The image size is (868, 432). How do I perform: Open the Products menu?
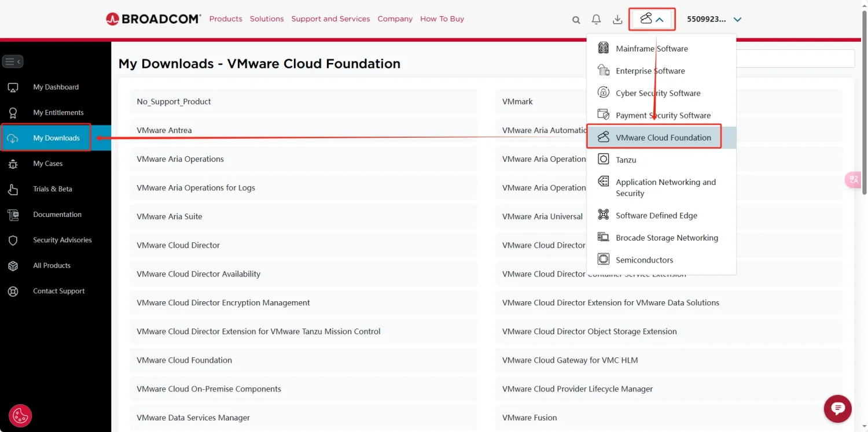point(226,19)
